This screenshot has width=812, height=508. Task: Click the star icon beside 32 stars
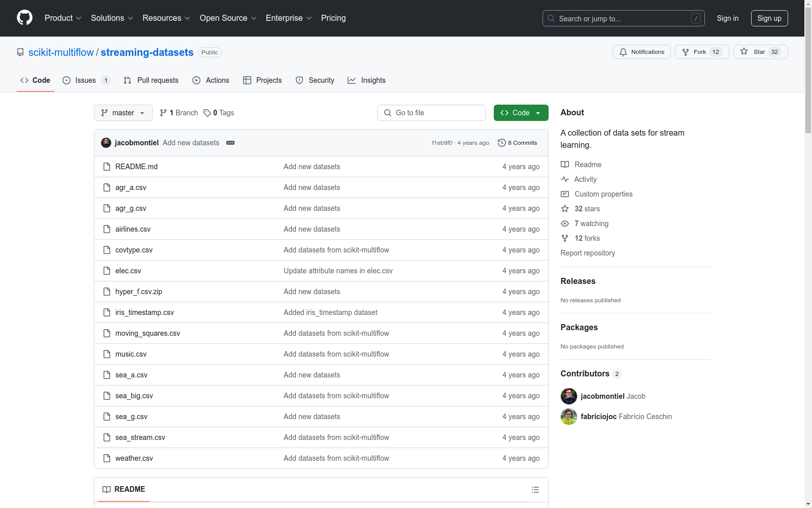coord(565,209)
